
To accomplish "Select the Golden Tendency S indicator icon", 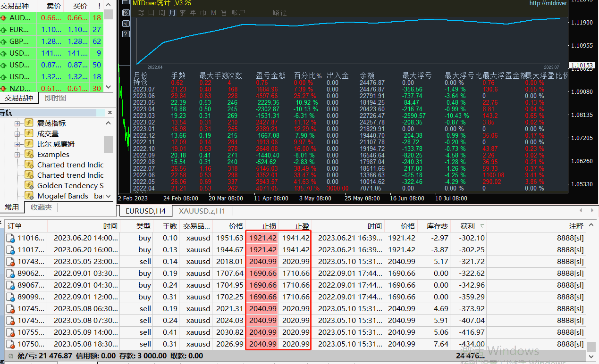I will [28, 185].
